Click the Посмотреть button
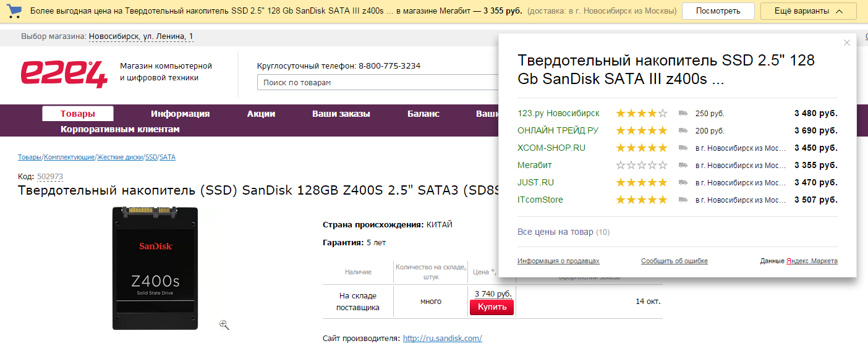Screen dimensions: 868x346 (718, 11)
